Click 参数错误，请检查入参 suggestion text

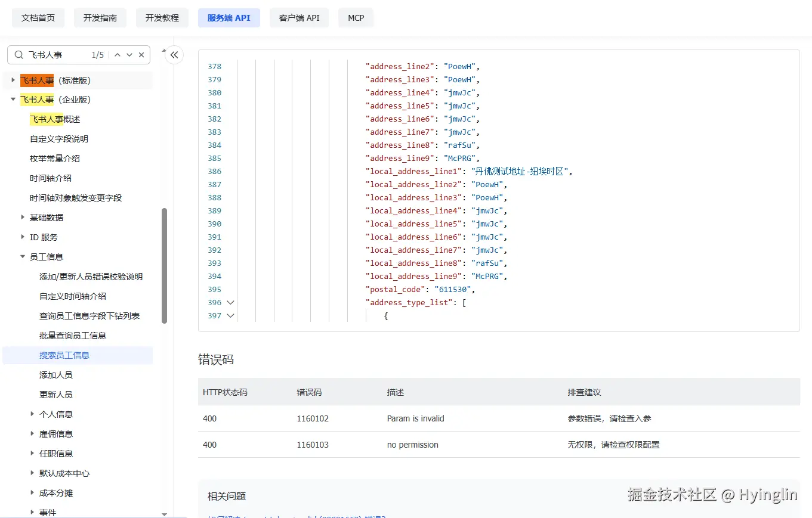(x=610, y=418)
